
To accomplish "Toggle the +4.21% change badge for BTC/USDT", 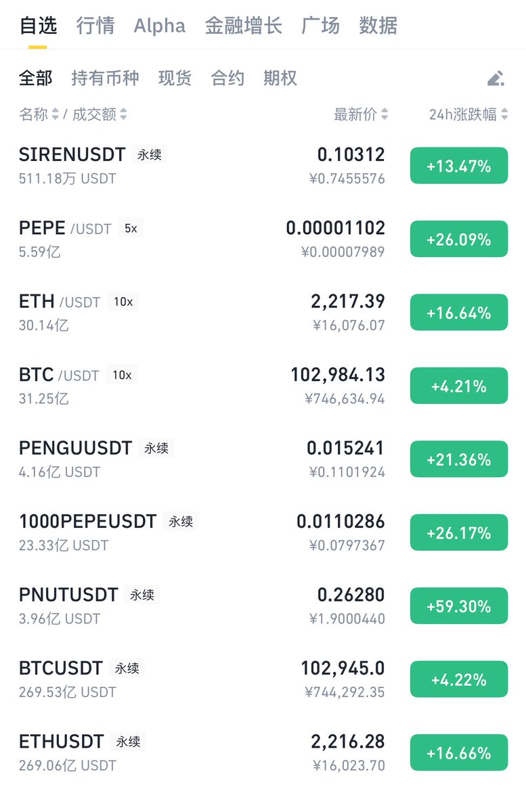I will (459, 386).
